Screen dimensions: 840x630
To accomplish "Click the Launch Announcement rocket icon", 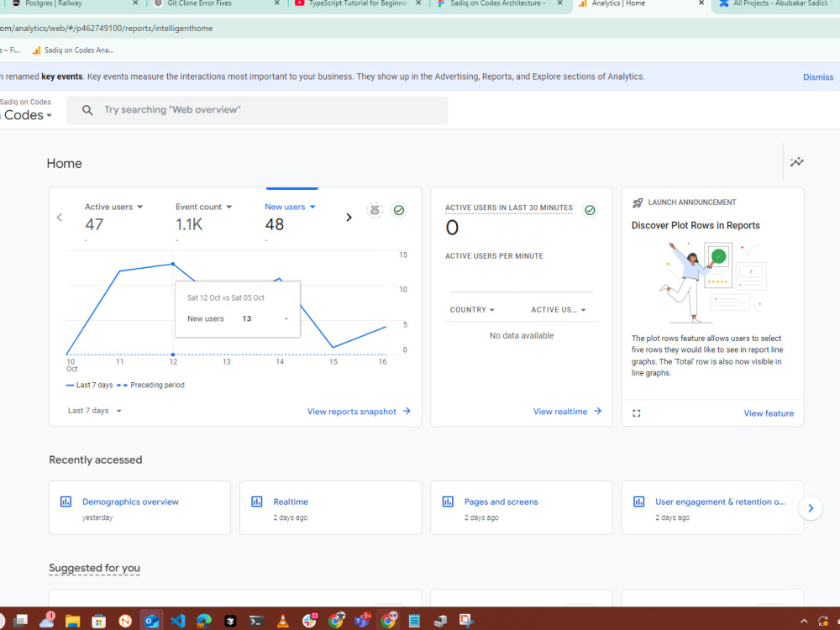I will tap(637, 202).
